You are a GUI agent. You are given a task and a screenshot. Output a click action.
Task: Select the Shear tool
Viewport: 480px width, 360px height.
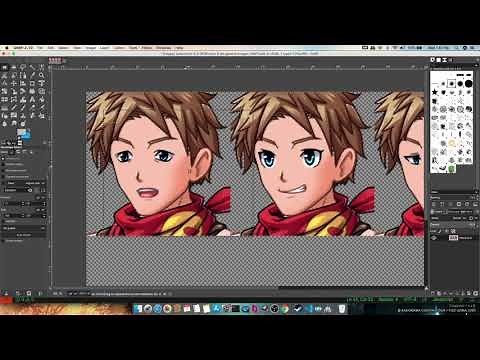click(x=23, y=91)
